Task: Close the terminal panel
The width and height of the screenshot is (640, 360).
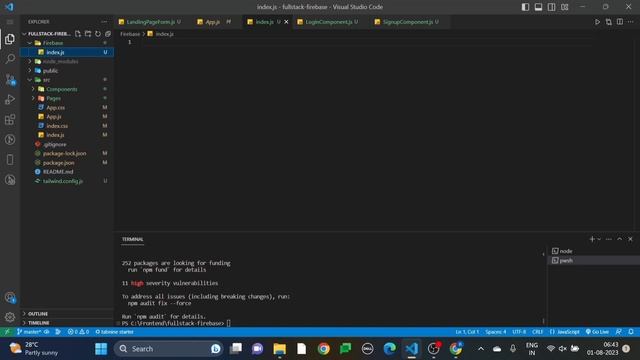Action: click(x=630, y=239)
